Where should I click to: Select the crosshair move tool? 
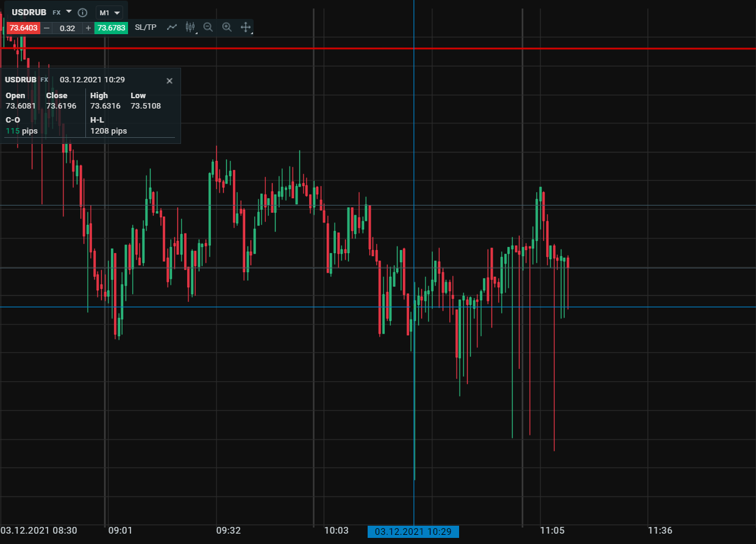pyautogui.click(x=246, y=27)
